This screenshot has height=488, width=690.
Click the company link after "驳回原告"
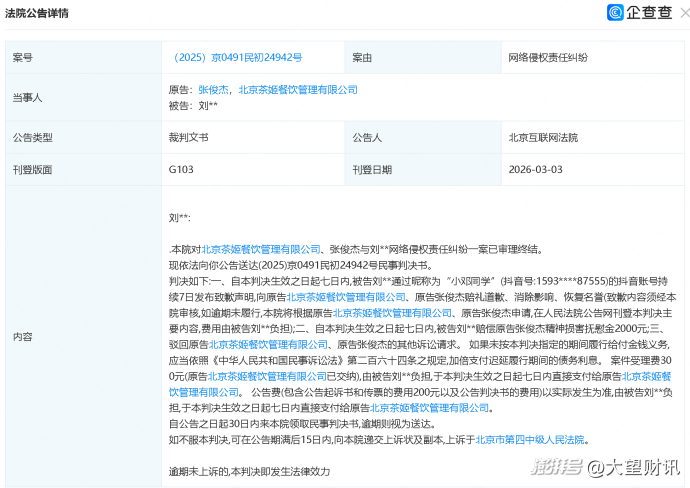point(268,344)
